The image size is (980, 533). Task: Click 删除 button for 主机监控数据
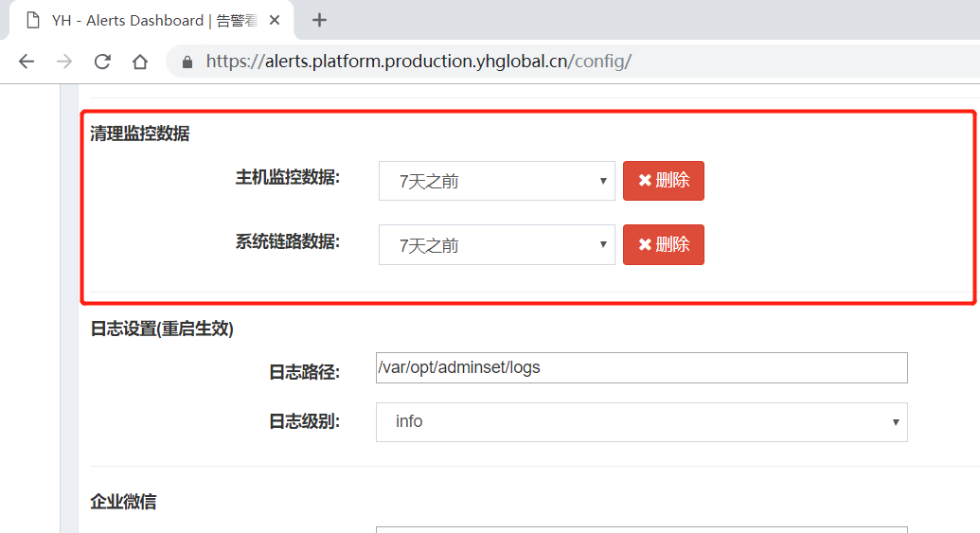click(x=663, y=181)
